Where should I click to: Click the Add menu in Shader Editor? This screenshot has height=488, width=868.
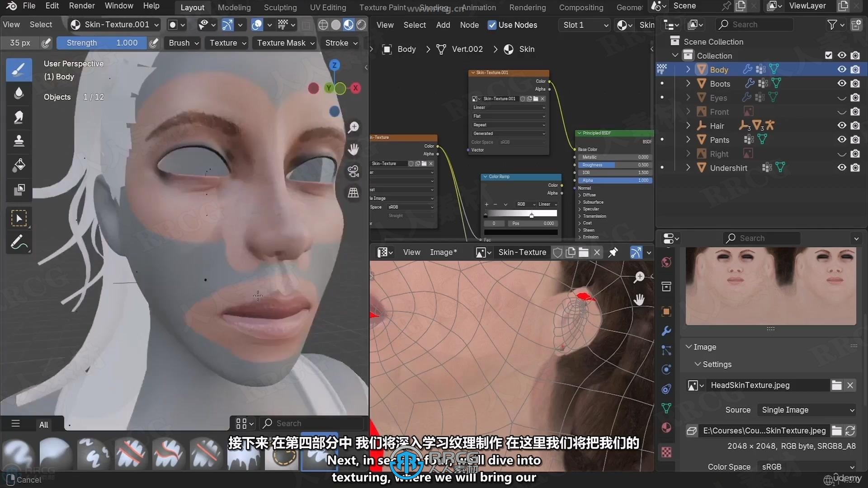pos(443,25)
